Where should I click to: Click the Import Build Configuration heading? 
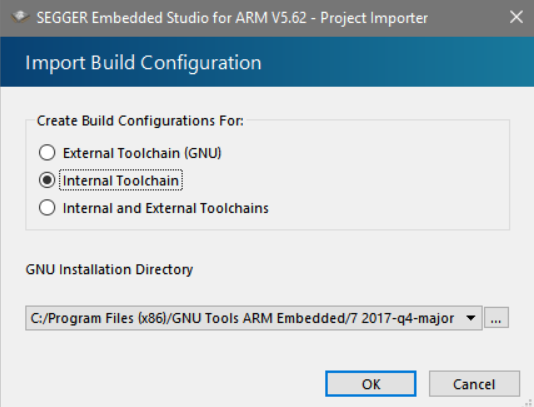143,63
